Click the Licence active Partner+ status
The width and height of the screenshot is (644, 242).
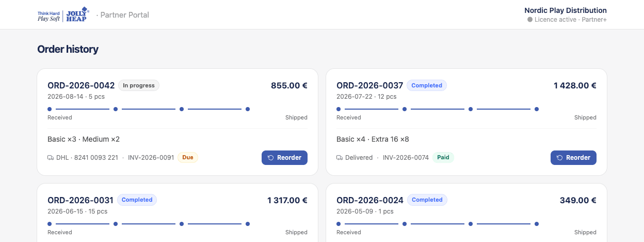click(567, 20)
